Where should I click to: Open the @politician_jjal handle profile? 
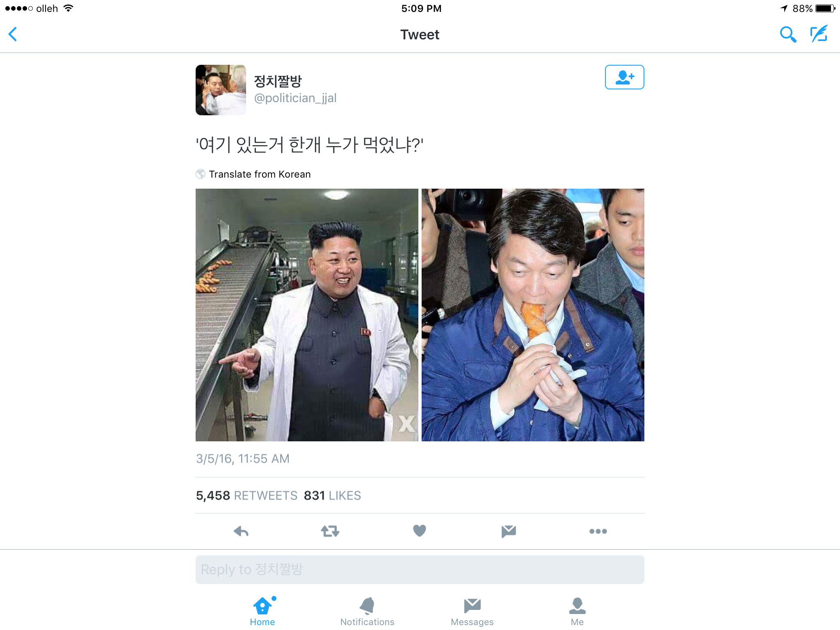[x=295, y=98]
